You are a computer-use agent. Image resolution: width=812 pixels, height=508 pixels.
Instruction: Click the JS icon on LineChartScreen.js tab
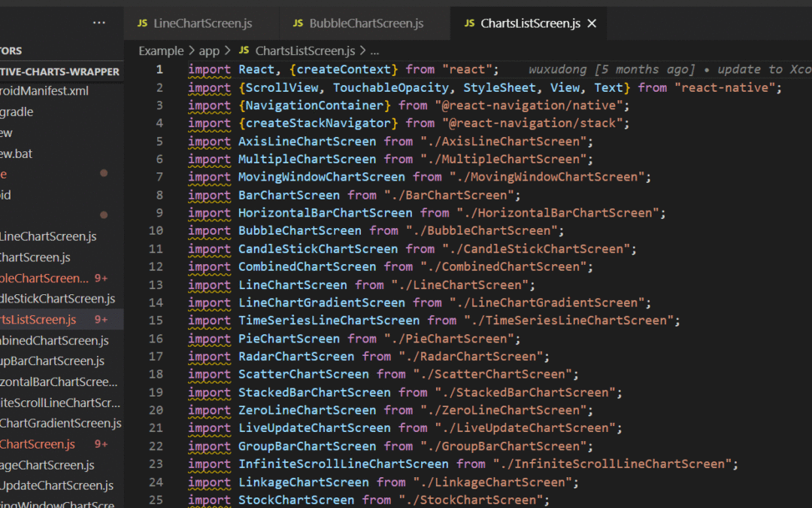click(x=142, y=23)
